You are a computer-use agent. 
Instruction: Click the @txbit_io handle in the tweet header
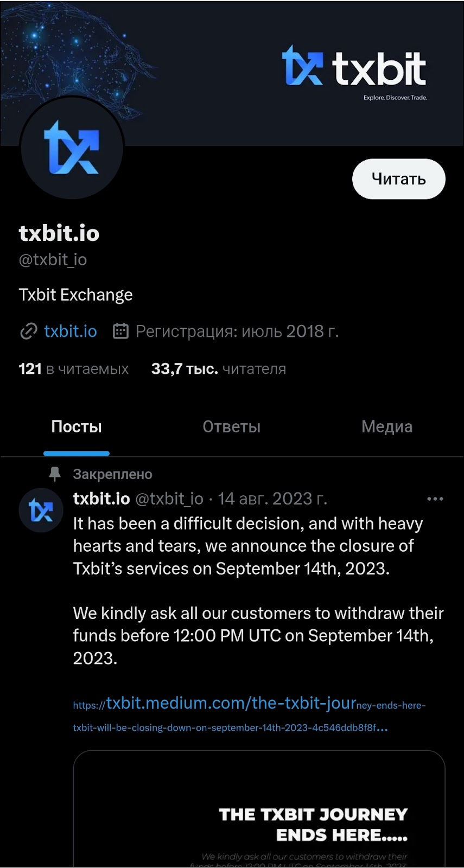click(x=169, y=499)
